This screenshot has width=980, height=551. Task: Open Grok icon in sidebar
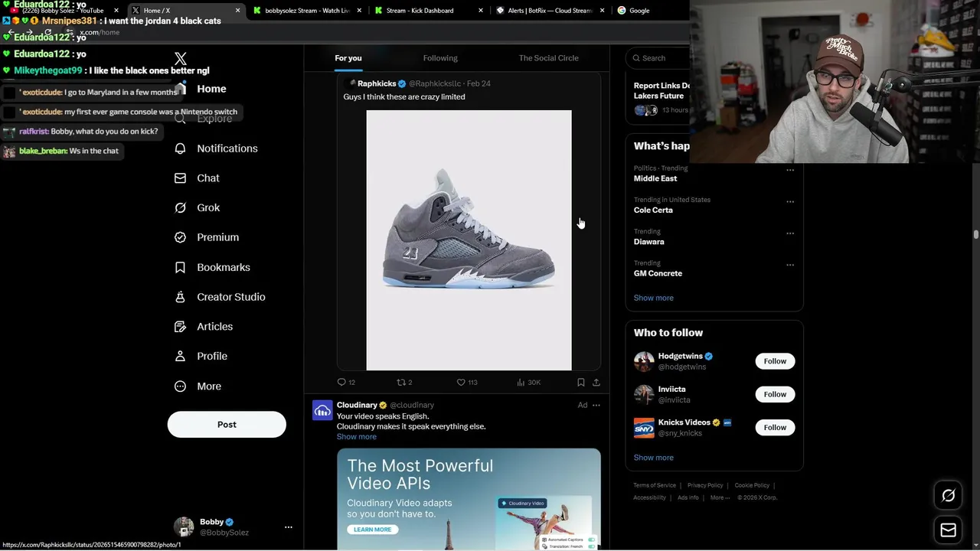coord(180,207)
